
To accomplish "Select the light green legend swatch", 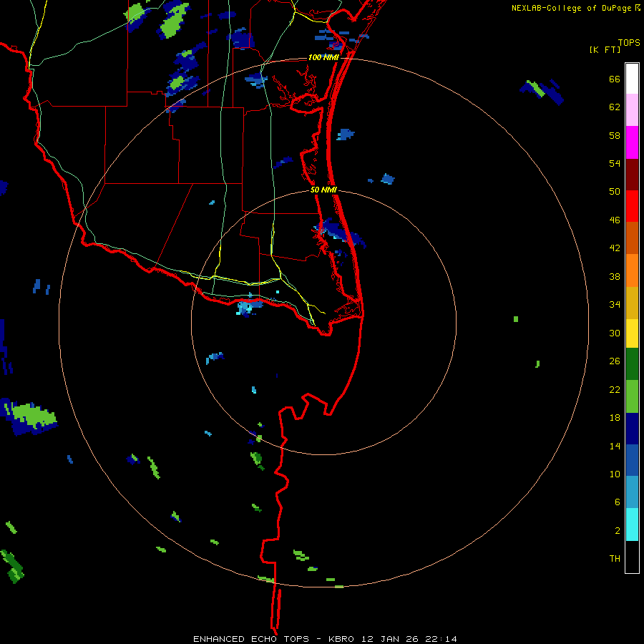I will [x=632, y=396].
